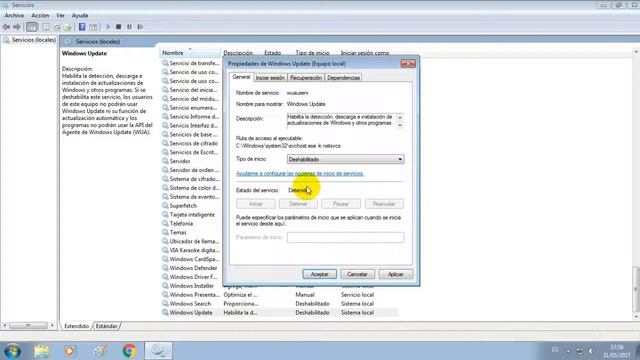Viewport: 640px width, 360px height.
Task: Open the Ver menu
Action: click(x=60, y=16)
